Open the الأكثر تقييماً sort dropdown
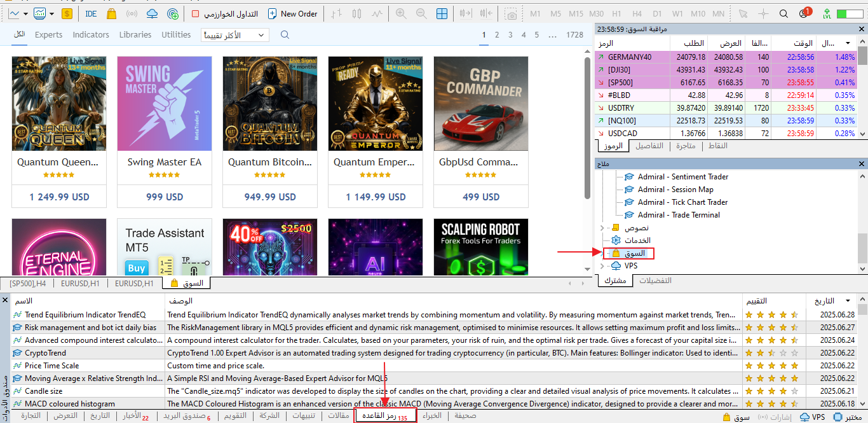Image resolution: width=868 pixels, height=423 pixels. 234,35
